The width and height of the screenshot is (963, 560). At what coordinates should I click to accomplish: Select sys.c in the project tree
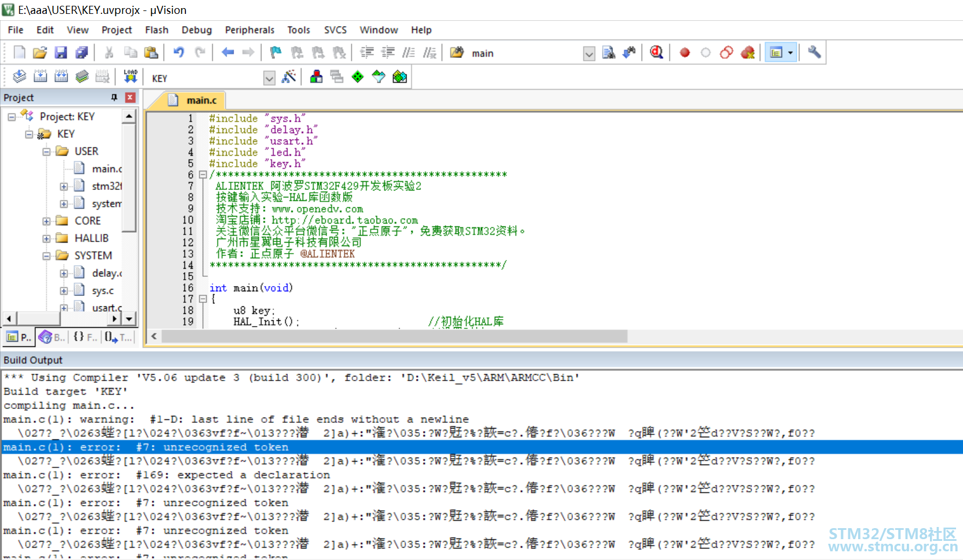point(103,290)
